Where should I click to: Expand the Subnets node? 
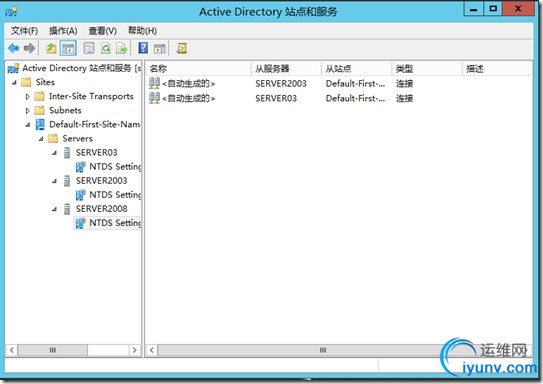(28, 111)
